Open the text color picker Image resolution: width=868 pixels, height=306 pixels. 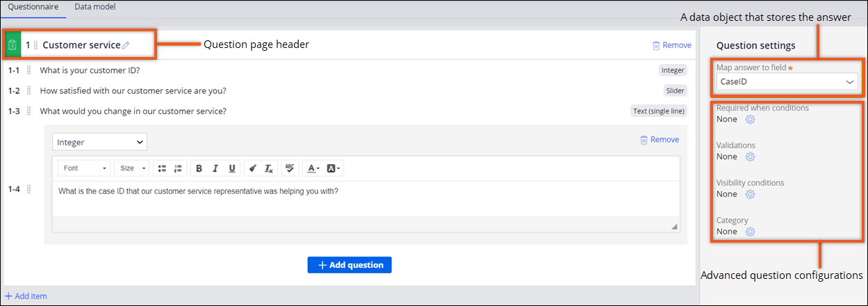(313, 168)
